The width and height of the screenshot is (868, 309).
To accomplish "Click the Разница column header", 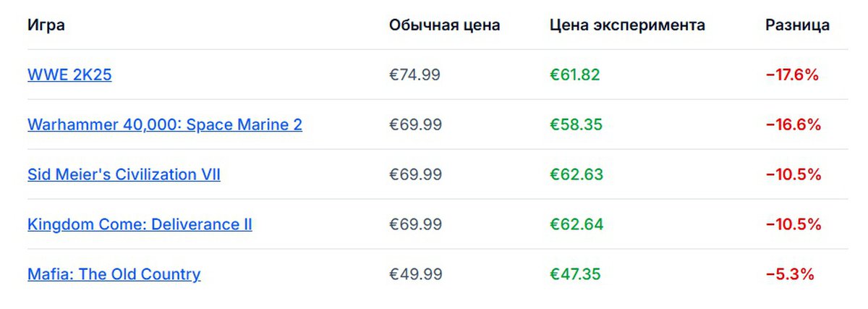I will 797,25.
